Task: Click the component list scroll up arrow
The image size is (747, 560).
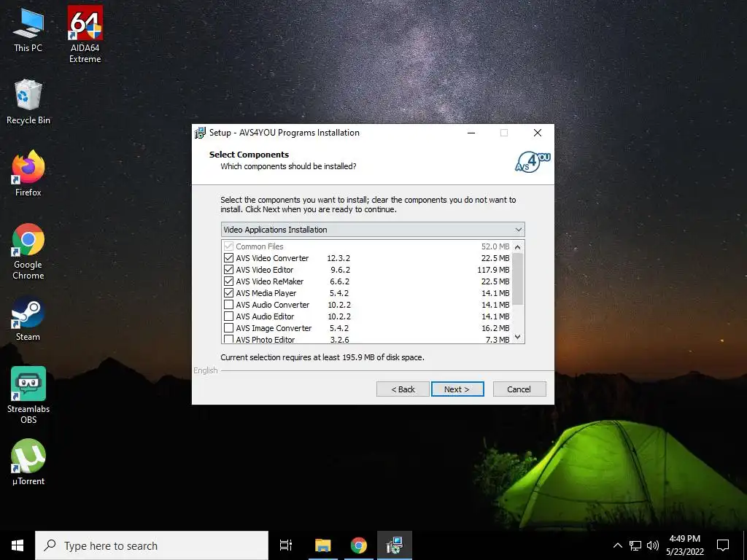Action: 518,246
